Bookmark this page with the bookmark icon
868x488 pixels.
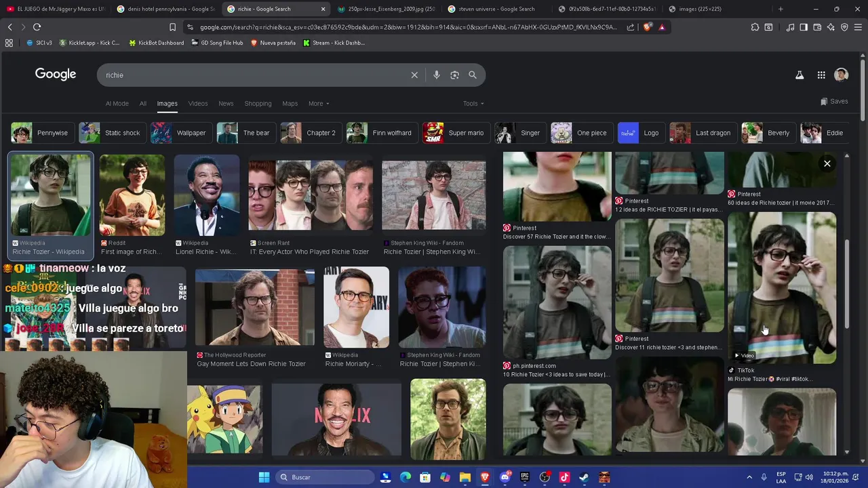(x=172, y=27)
